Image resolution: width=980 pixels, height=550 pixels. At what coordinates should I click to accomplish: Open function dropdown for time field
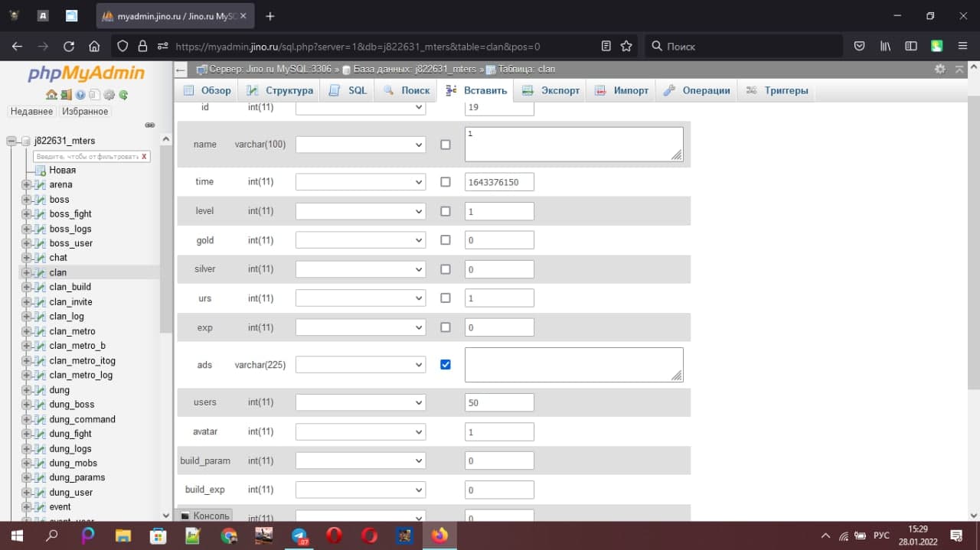tap(361, 182)
